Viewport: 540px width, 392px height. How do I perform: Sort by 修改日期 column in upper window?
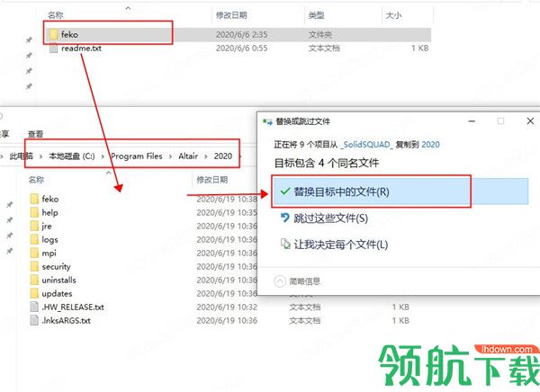[x=231, y=15]
